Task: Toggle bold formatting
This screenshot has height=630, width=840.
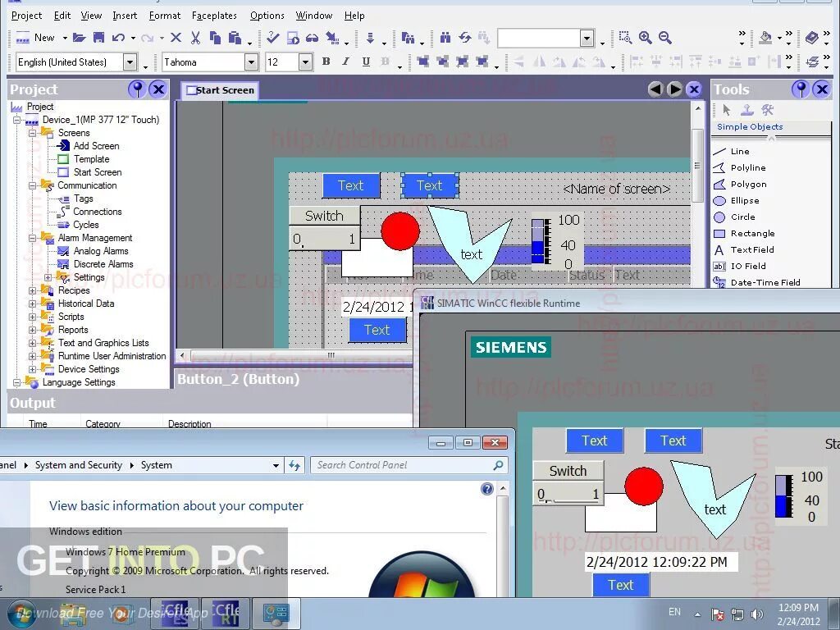Action: (x=326, y=62)
